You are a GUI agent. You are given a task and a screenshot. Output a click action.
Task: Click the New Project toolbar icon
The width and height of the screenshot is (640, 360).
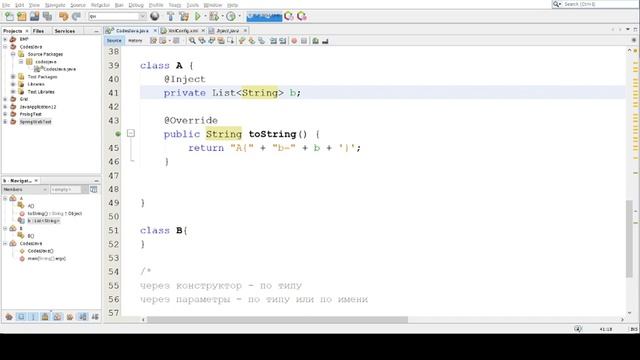click(22, 16)
